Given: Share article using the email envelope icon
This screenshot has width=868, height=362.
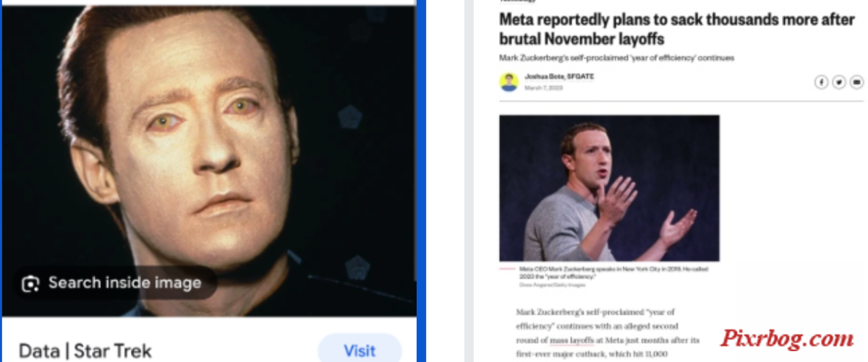Looking at the screenshot, I should (856, 82).
